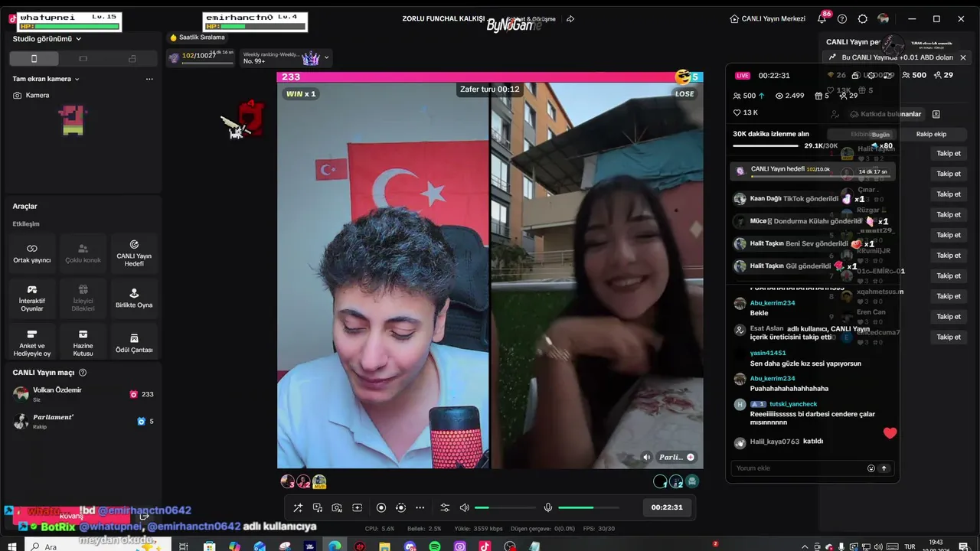The height and width of the screenshot is (551, 980).
Task: Expand the Studio görünümü dropdown
Action: (x=47, y=39)
